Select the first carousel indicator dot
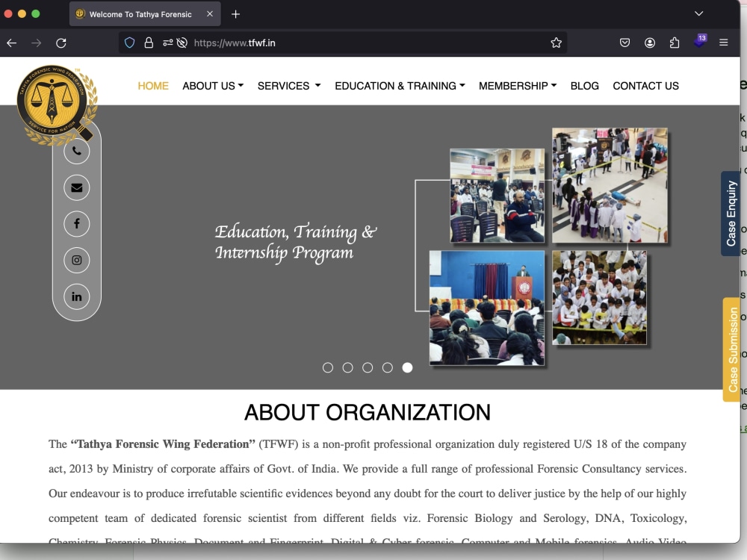This screenshot has height=560, width=747. [328, 367]
